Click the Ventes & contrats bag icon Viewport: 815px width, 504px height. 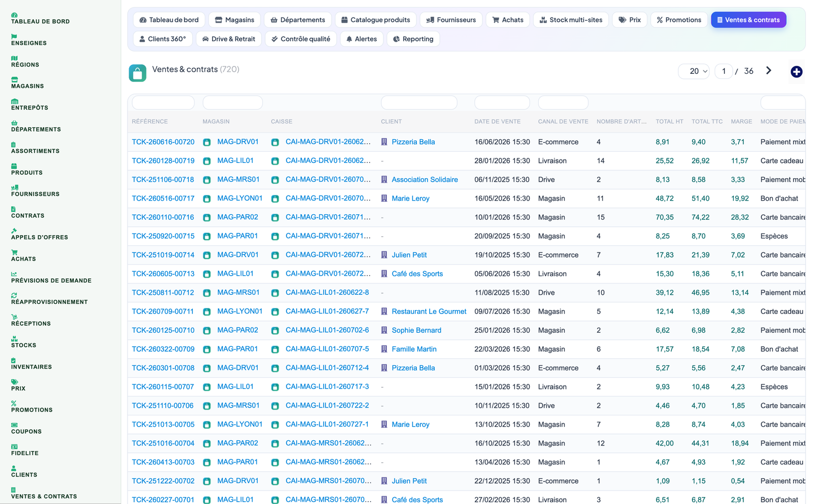click(138, 73)
